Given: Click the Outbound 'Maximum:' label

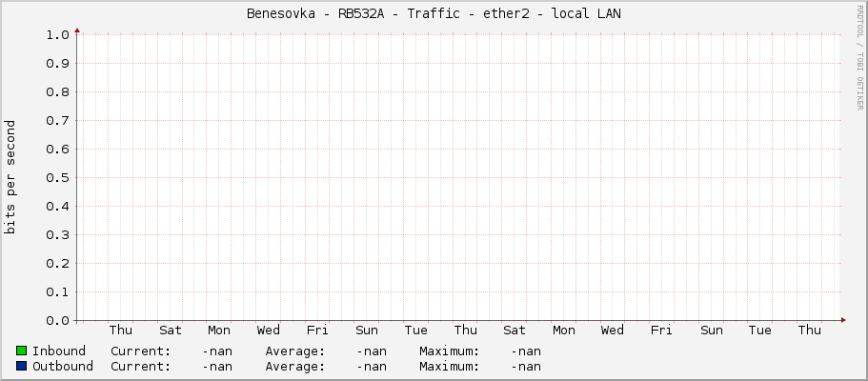Looking at the screenshot, I should tap(449, 367).
